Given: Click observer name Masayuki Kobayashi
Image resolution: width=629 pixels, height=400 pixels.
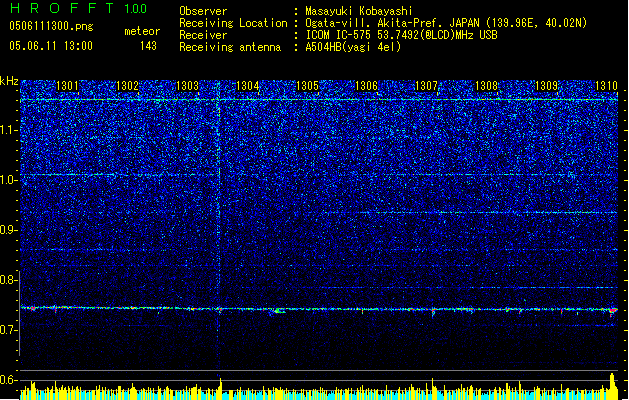Looking at the screenshot, I should click(x=359, y=11).
